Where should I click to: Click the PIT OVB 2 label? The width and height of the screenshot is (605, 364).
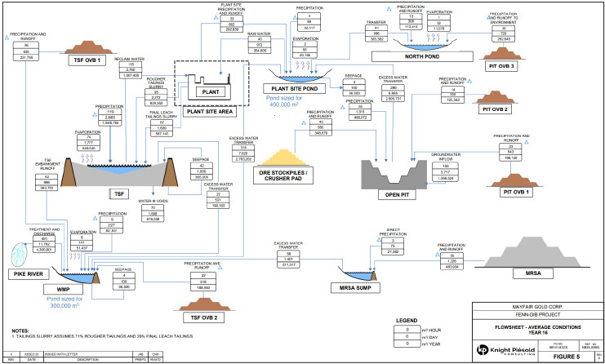[x=495, y=109]
